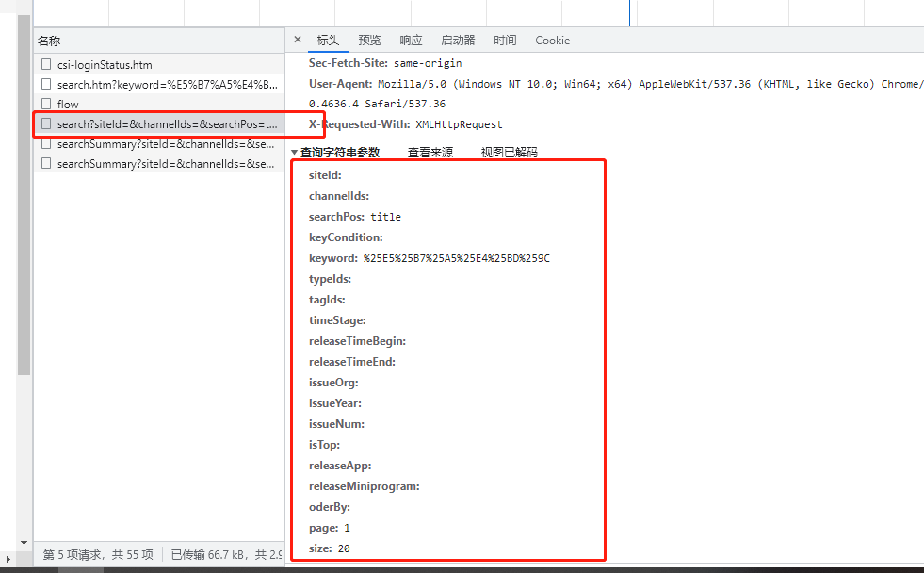Viewport: 924px width, 573px height.
Task: Click the blue DOMContentLoaded marker in timeline
Action: click(x=629, y=13)
